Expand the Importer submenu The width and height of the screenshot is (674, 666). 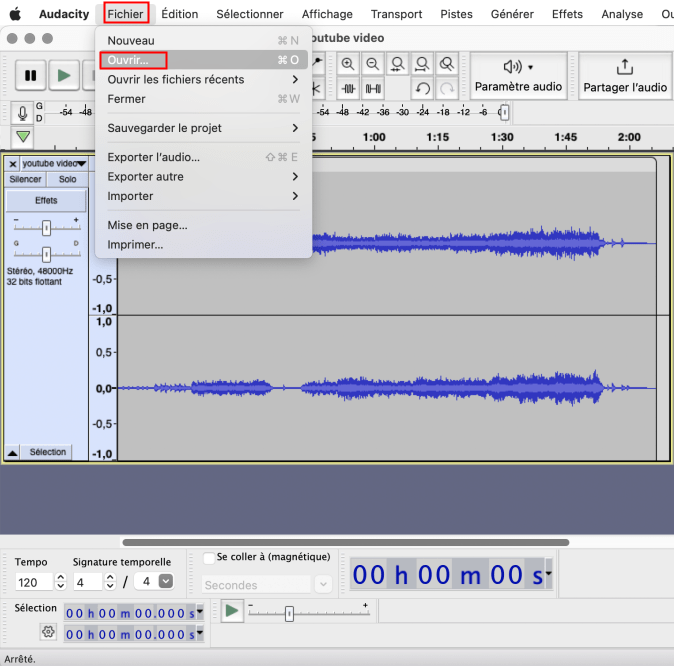[x=202, y=196]
